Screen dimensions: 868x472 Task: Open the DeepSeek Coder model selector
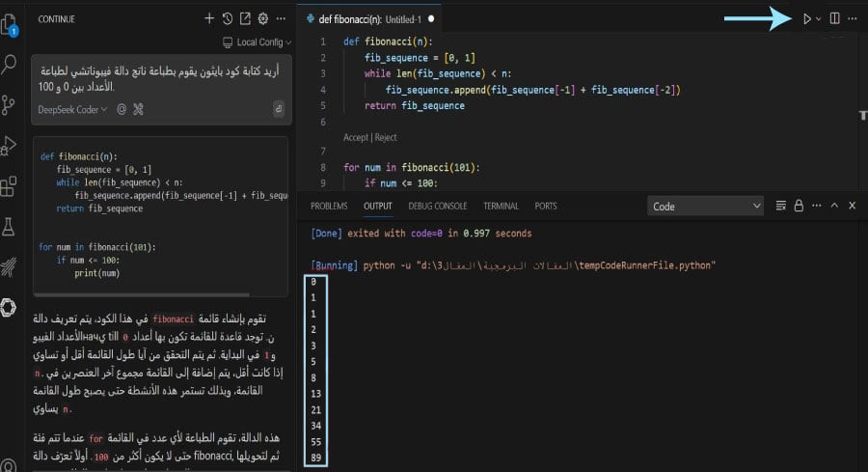point(72,110)
